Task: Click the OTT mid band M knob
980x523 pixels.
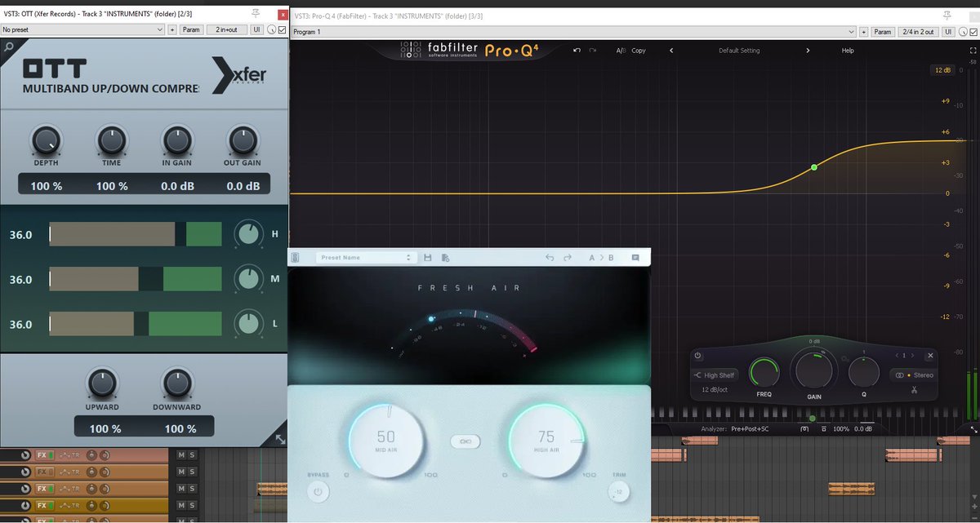Action: pos(247,279)
